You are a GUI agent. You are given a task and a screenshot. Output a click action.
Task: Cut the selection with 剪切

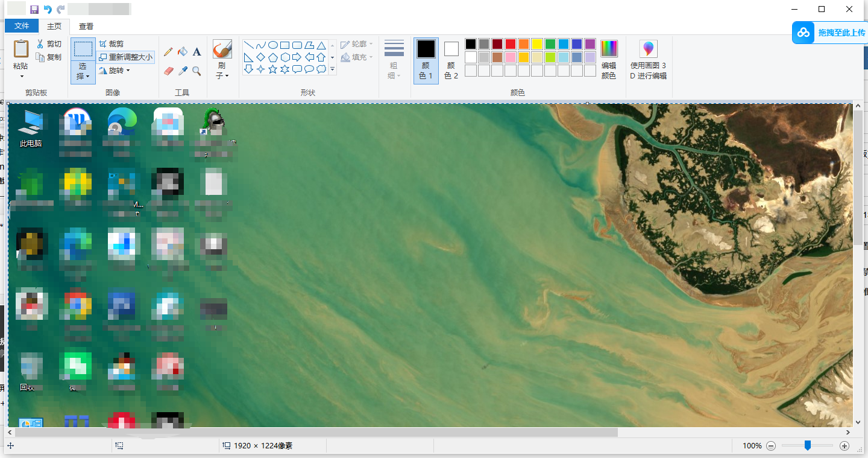tap(49, 44)
